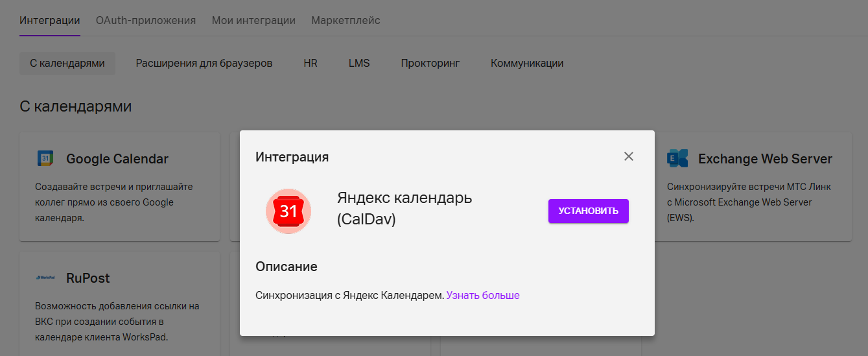Open the Google Calendar card title
The height and width of the screenshot is (356, 868).
click(x=117, y=159)
